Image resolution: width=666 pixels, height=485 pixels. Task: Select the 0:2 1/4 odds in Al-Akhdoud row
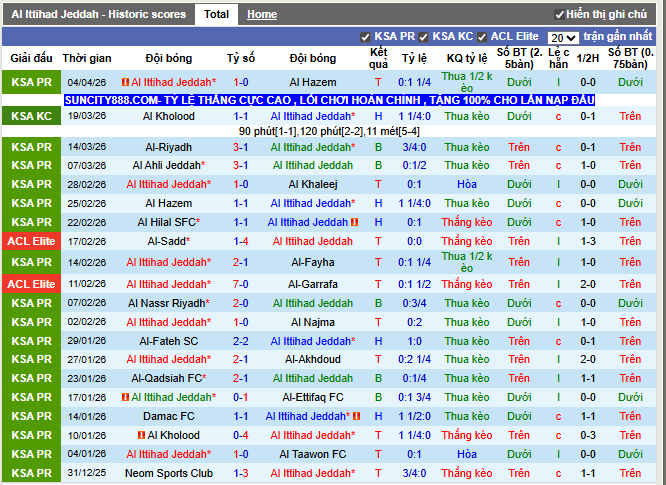(x=414, y=359)
